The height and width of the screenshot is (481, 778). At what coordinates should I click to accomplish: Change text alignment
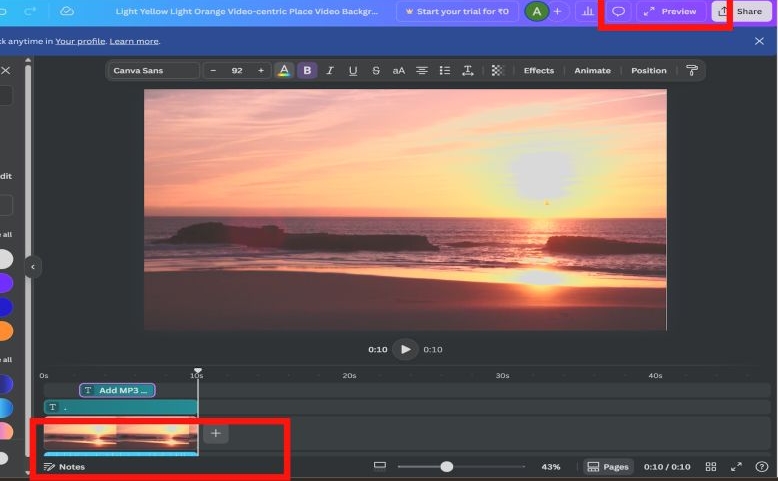(x=422, y=70)
